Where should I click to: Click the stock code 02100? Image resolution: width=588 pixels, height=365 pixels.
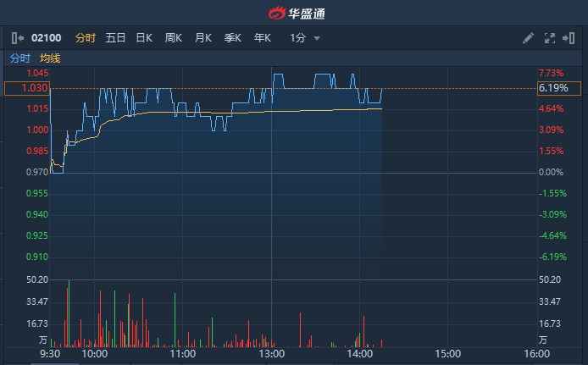(x=46, y=38)
